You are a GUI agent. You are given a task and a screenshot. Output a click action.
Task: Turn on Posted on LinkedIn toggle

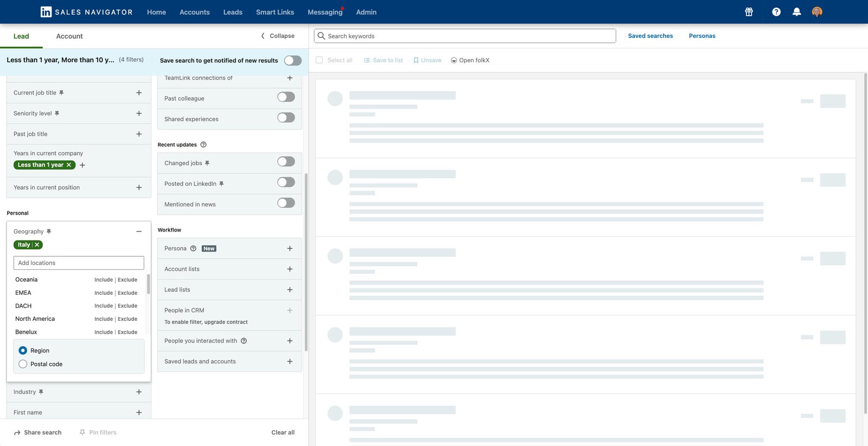click(x=286, y=182)
